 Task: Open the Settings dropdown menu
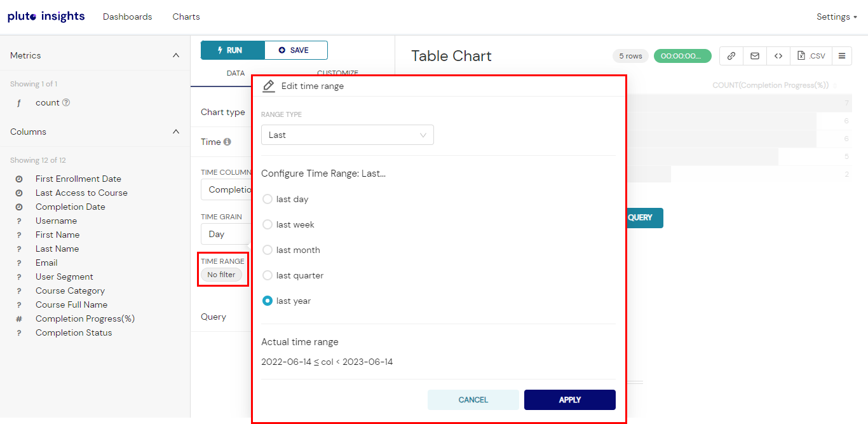[837, 17]
